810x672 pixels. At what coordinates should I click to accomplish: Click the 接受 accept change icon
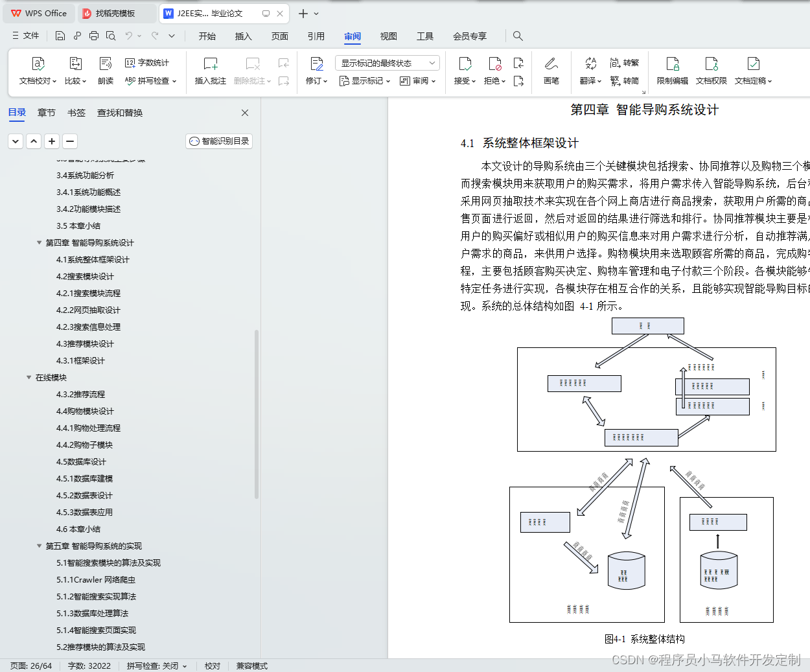465,64
